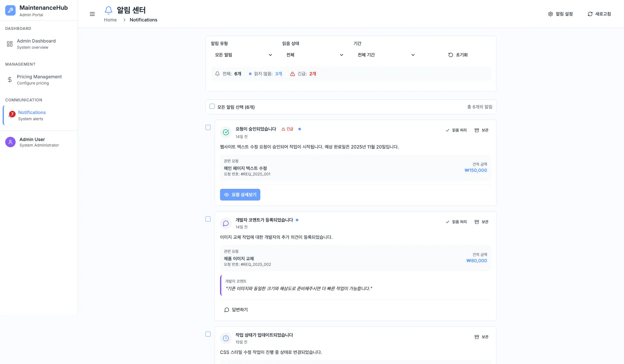The width and height of the screenshot is (624, 364).
Task: Click the red warning triangle next to 긴급: 2개
Action: point(292,74)
